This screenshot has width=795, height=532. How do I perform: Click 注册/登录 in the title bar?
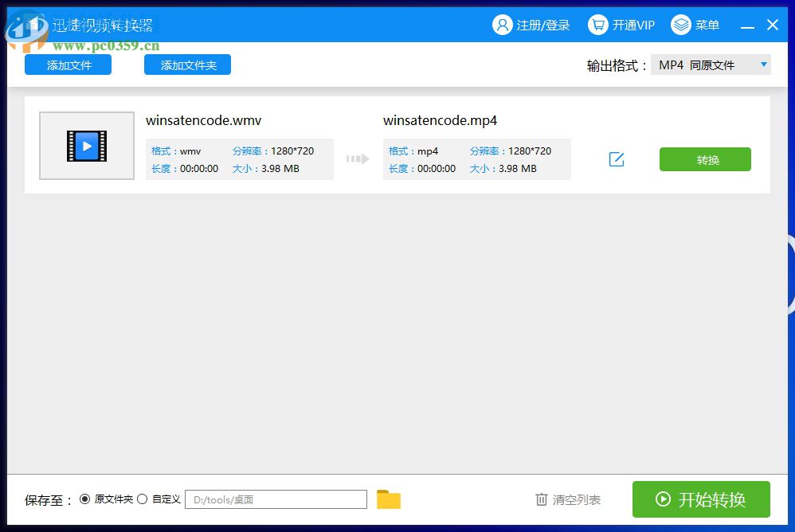pyautogui.click(x=541, y=25)
